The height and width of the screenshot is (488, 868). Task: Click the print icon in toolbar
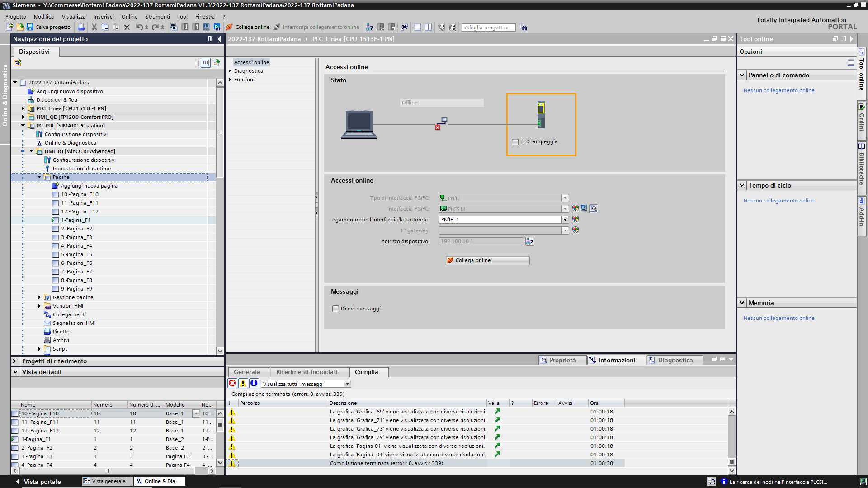[81, 27]
